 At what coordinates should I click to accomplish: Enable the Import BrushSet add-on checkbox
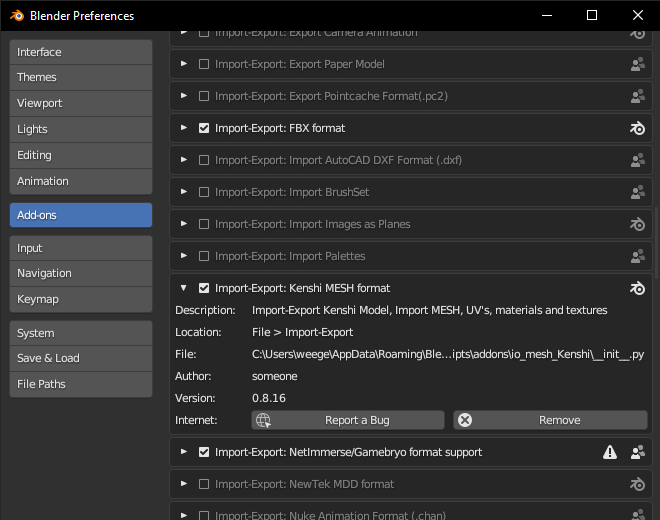pyautogui.click(x=204, y=192)
